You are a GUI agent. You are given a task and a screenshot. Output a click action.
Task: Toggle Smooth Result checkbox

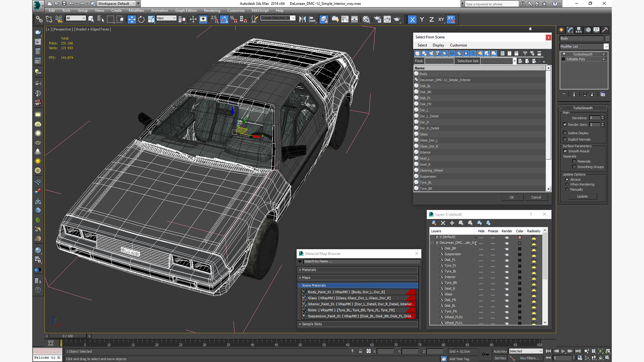565,151
